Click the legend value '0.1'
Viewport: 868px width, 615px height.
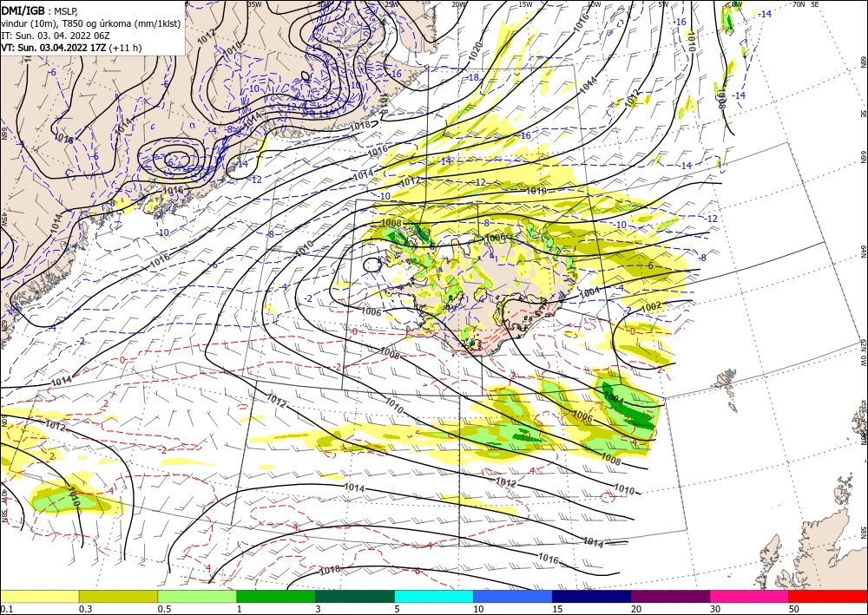5,609
